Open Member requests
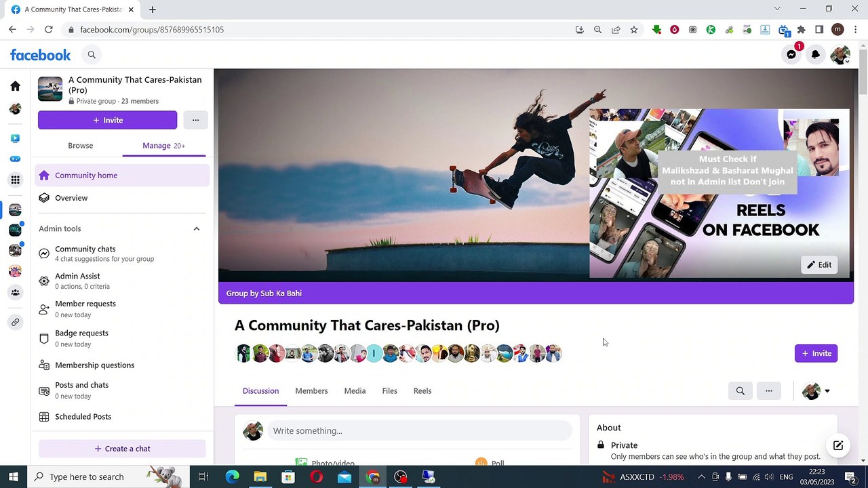 coord(122,309)
